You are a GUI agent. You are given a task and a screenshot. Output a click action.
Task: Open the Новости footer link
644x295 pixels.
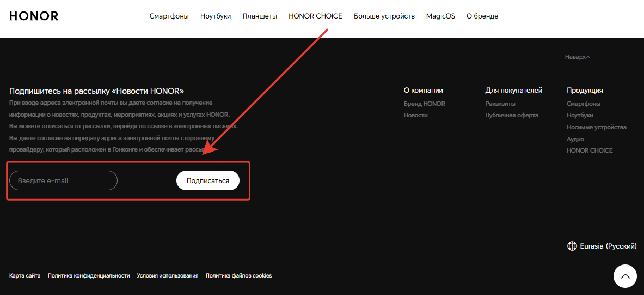pos(416,115)
